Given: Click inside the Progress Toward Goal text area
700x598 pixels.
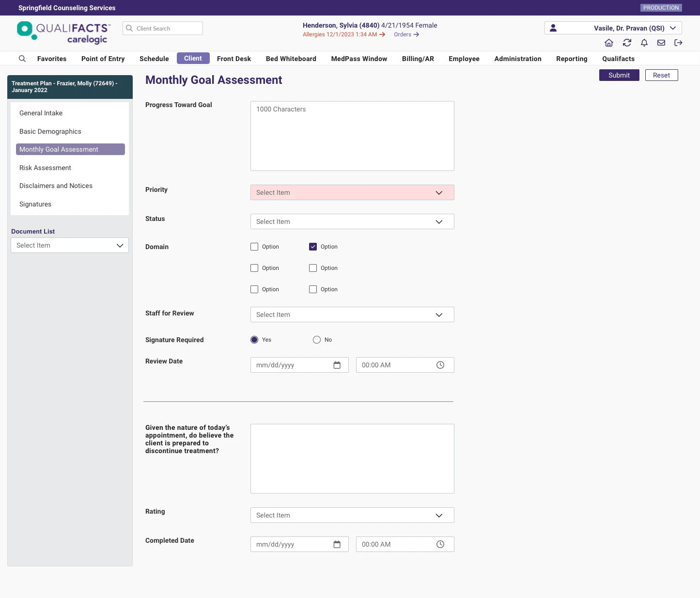Looking at the screenshot, I should pos(352,136).
